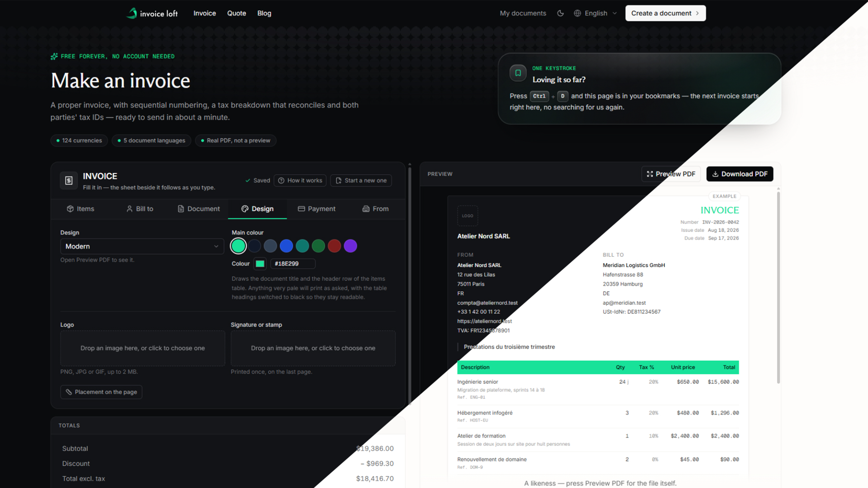Toggle dark mode moon icon
Image resolution: width=868 pixels, height=488 pixels.
pos(560,13)
